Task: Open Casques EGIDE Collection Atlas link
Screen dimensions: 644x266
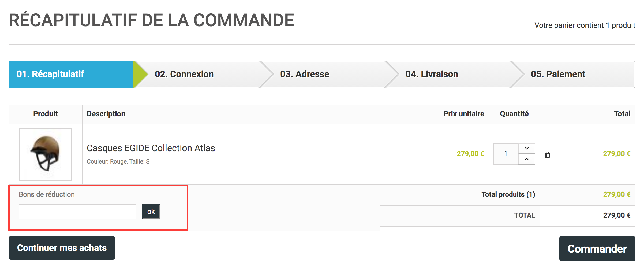Action: (x=151, y=148)
